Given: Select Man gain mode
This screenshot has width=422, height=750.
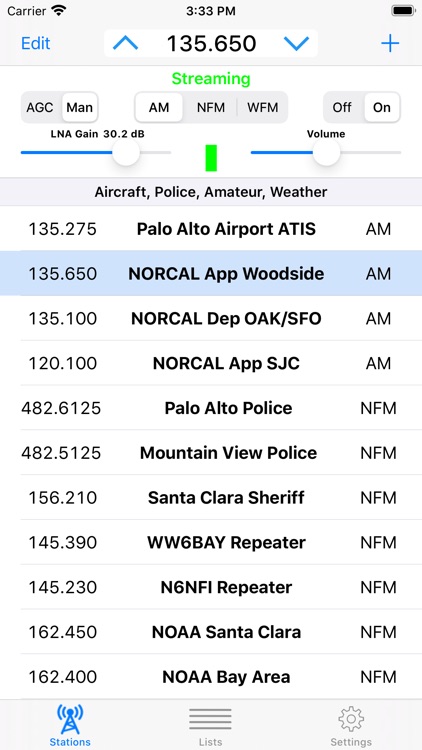Looking at the screenshot, I should (79, 107).
